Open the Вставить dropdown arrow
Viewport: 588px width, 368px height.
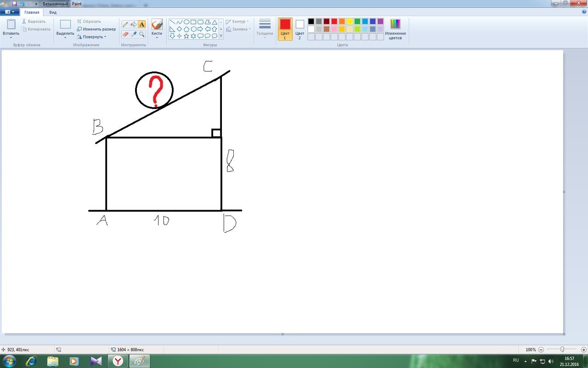[x=11, y=38]
